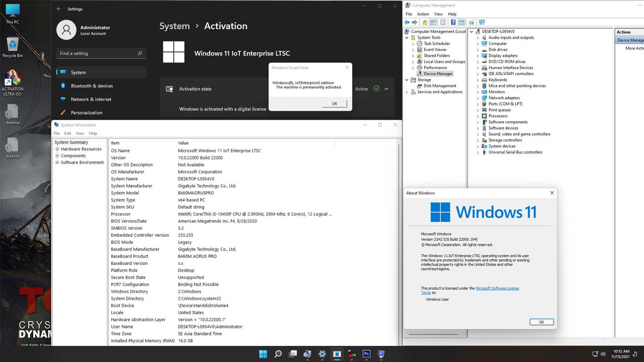Select Local Users and Groups
Screen dimensions: 644x362
pyautogui.click(x=444, y=62)
